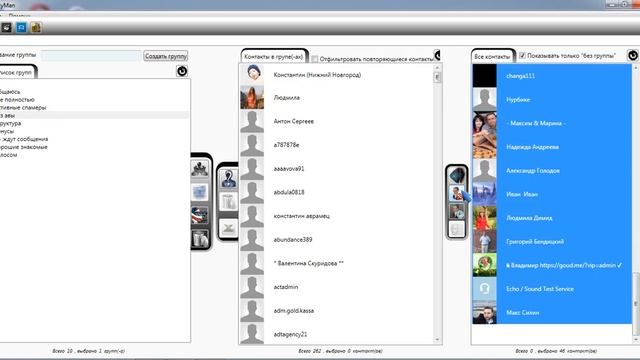This screenshot has height=360, width=640.
Task: Click the dark first icon in the top toolbar
Action: [x=7, y=27]
